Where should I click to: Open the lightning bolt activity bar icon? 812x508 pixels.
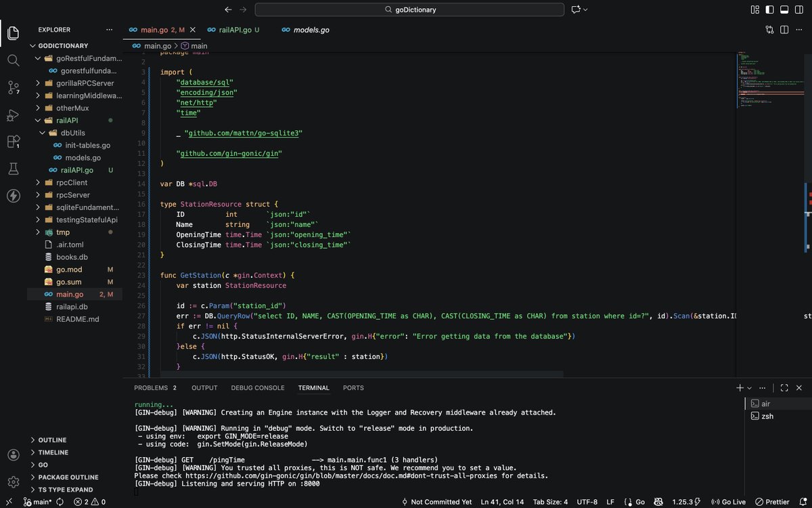point(14,196)
